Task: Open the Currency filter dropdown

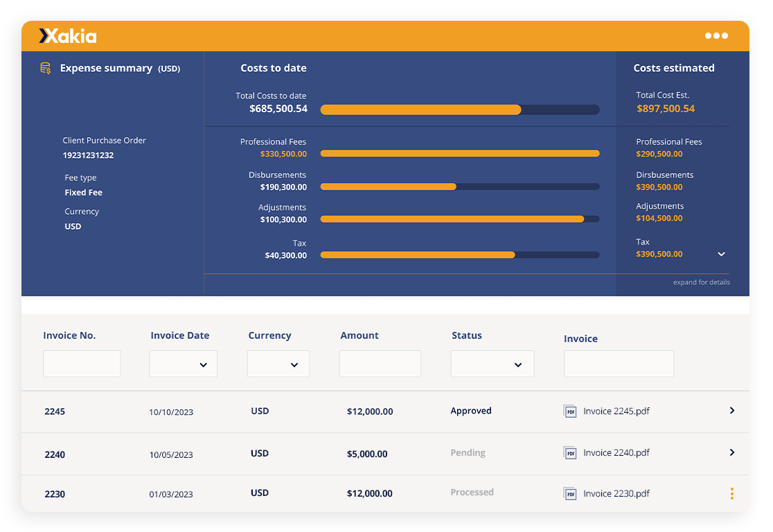Action: [x=278, y=364]
